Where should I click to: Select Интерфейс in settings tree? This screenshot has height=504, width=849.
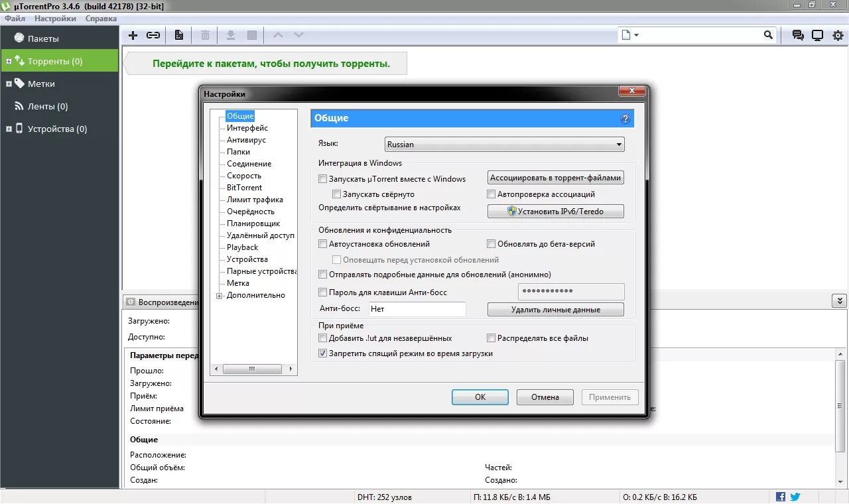(x=247, y=128)
